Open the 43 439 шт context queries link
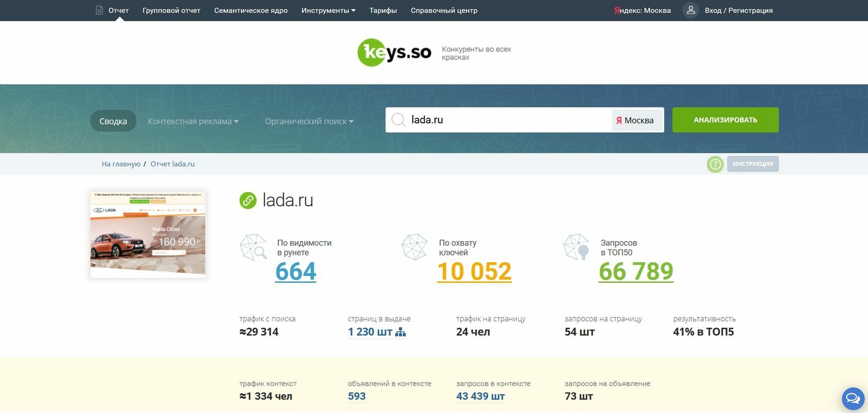This screenshot has width=868, height=413. 481,396
